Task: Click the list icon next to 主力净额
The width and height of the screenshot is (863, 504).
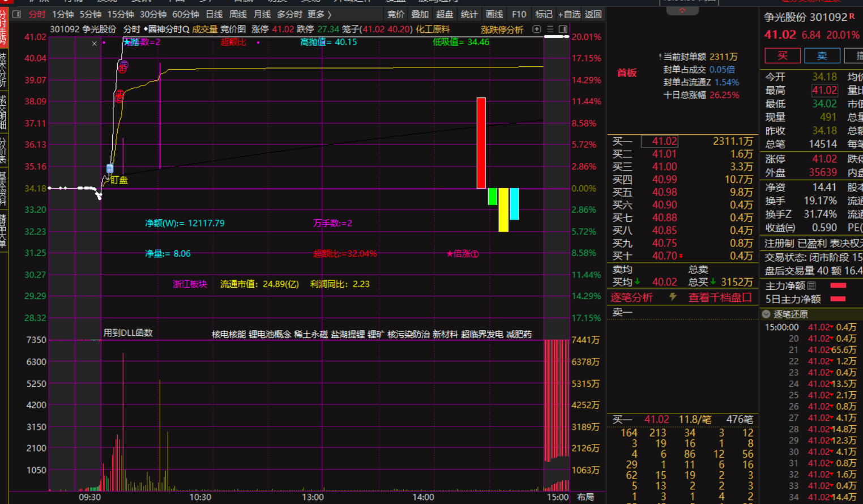Action: pos(811,286)
